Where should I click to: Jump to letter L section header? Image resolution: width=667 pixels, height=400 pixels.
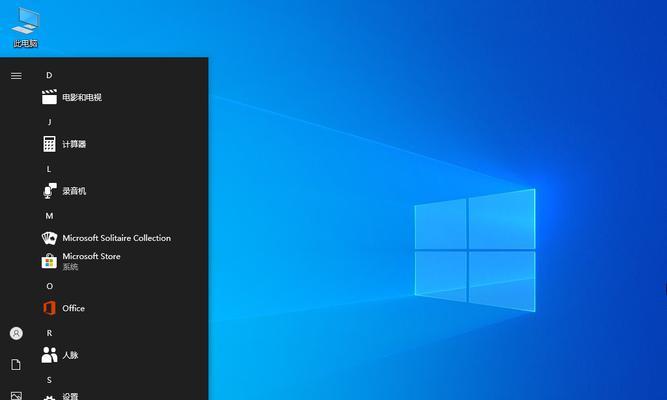[49, 169]
